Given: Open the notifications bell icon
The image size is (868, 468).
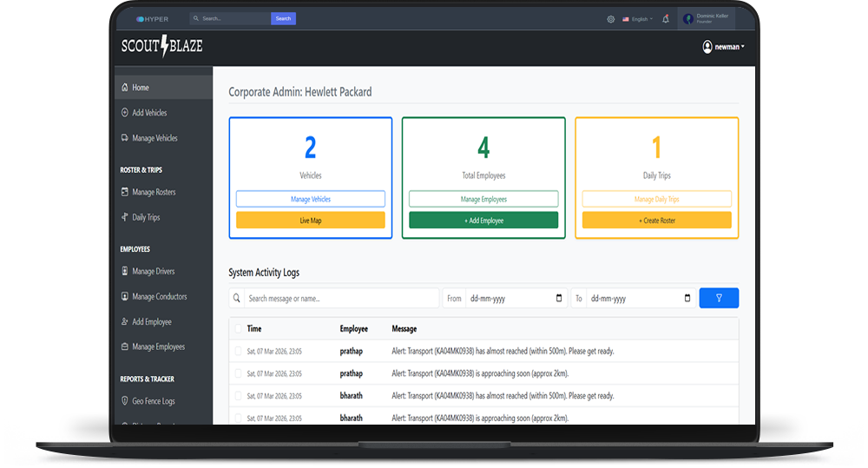Looking at the screenshot, I should pos(666,18).
